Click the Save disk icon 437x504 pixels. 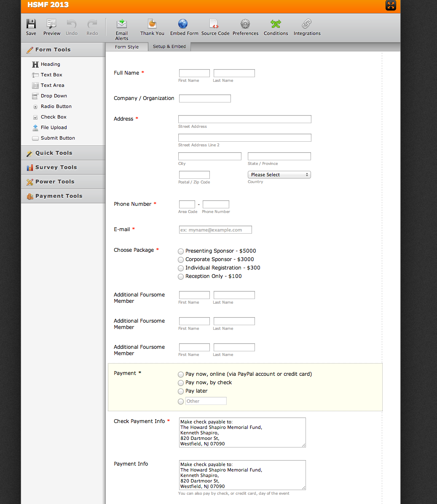(31, 24)
